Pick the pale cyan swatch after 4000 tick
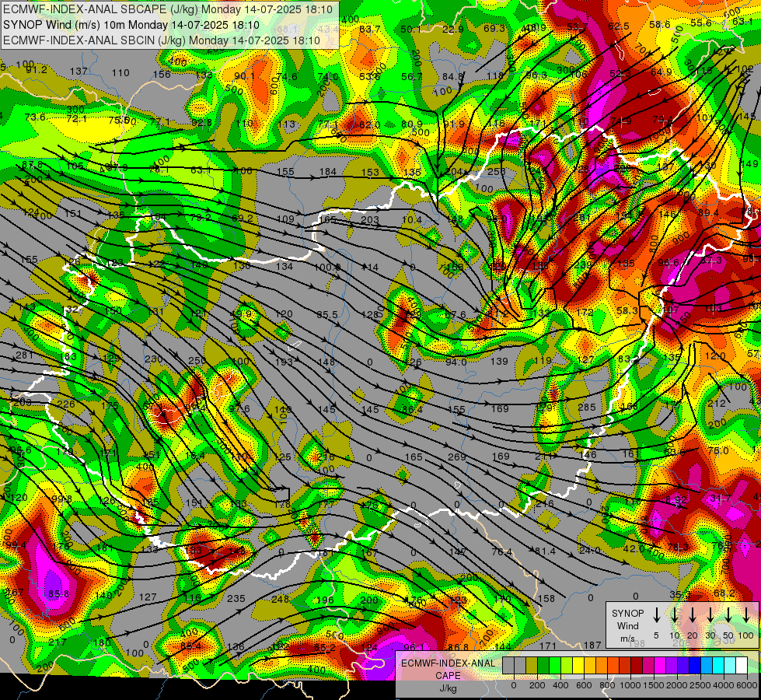 (x=729, y=666)
